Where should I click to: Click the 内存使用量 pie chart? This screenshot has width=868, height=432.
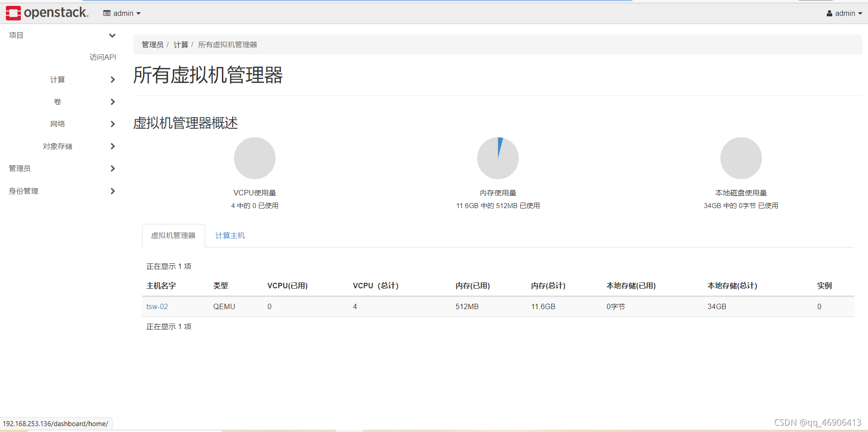click(497, 158)
